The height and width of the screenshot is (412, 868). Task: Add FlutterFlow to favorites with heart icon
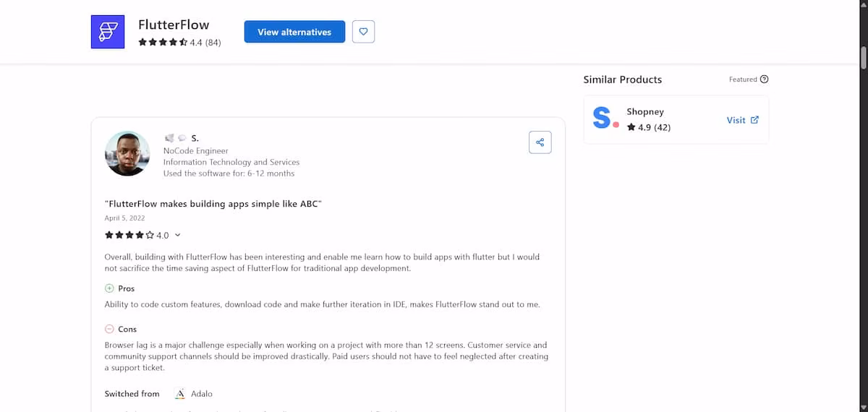coord(363,32)
